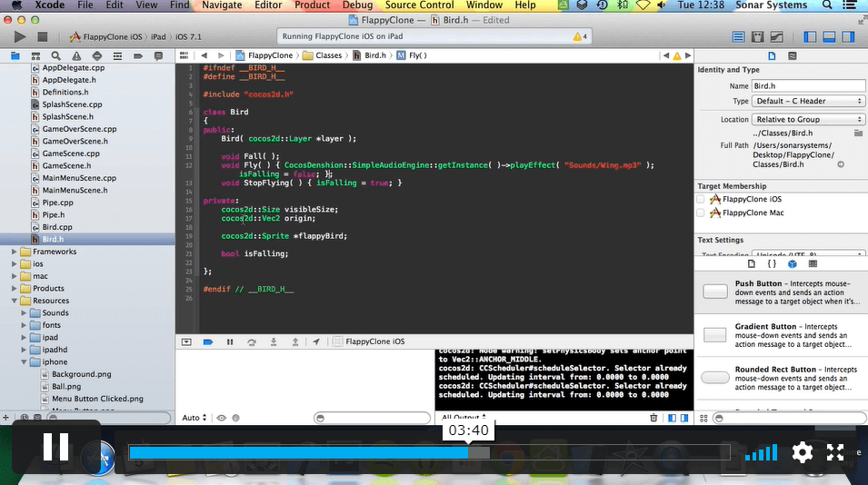Toggle breakpoints activation in debug bar
This screenshot has height=485, width=868.
pos(208,341)
